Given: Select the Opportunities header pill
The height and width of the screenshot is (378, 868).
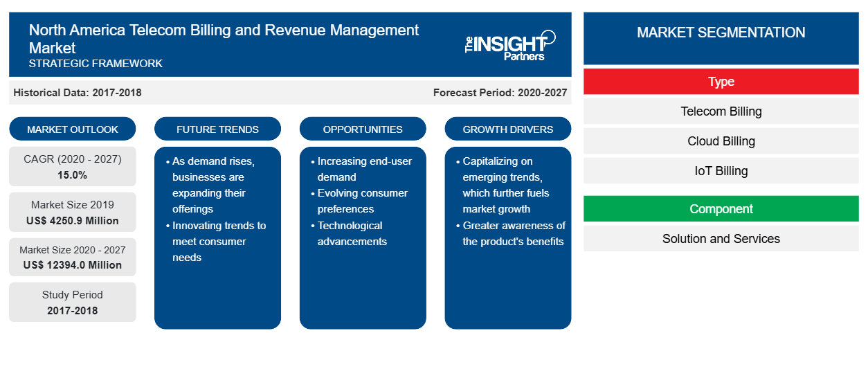Looking at the screenshot, I should [x=363, y=129].
